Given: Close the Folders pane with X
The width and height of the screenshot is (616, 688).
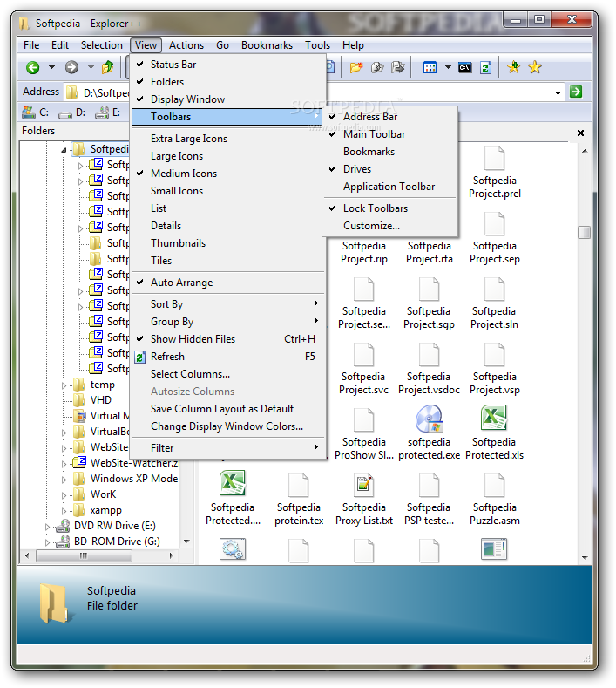Looking at the screenshot, I should (580, 133).
